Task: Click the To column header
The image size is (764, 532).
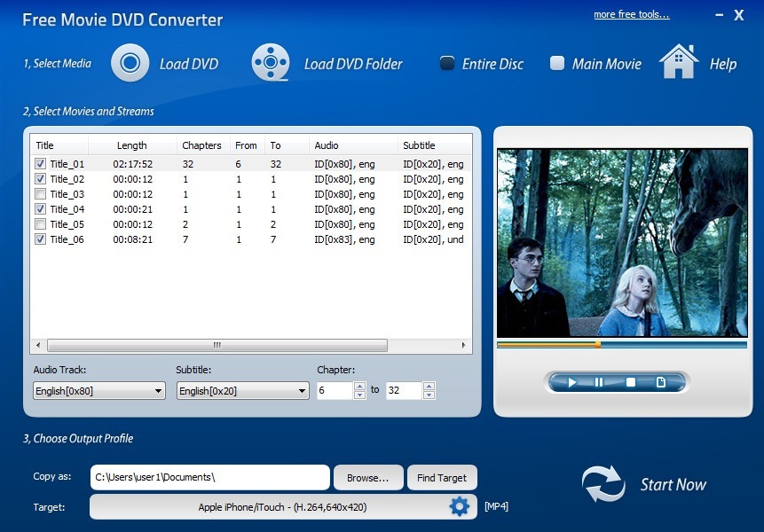Action: [287, 145]
